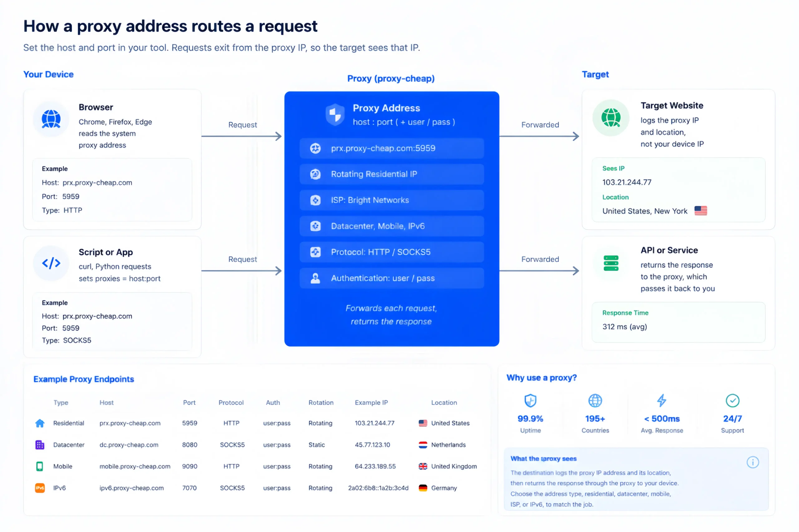Image resolution: width=799 pixels, height=532 pixels.
Task: Select the 'ISP: Bright Networks' row text
Action: pos(370,200)
